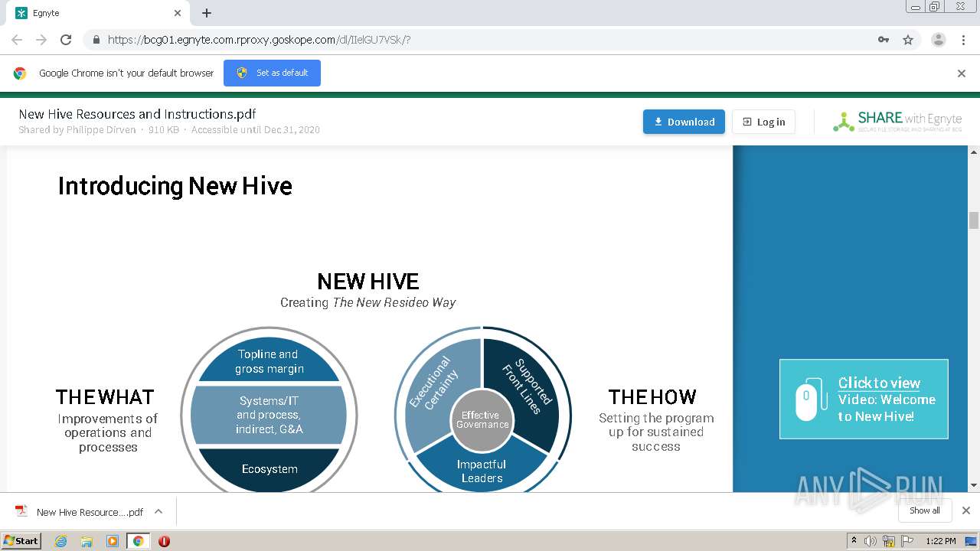980x551 pixels.
Task: Bookmark this page with the star
Action: tap(908, 40)
